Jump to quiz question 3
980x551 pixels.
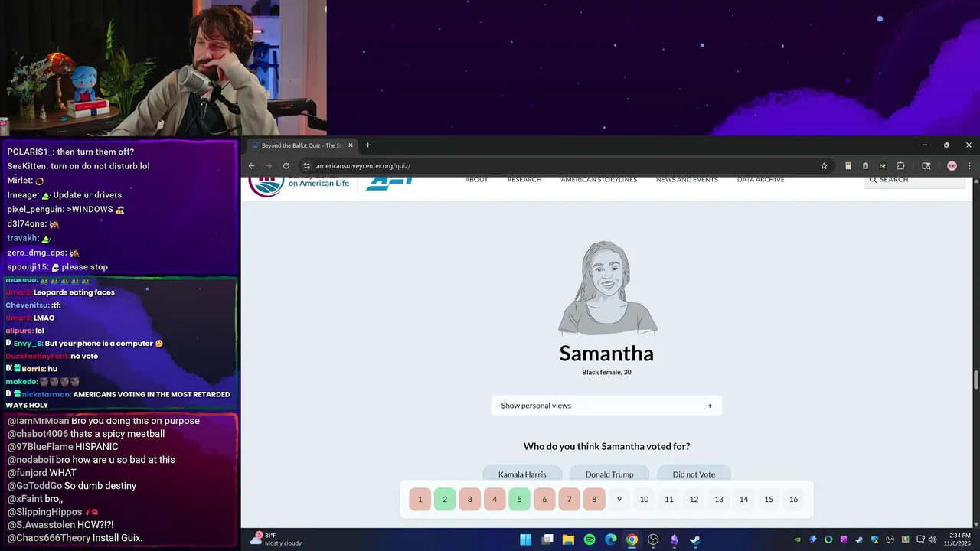[x=469, y=500]
